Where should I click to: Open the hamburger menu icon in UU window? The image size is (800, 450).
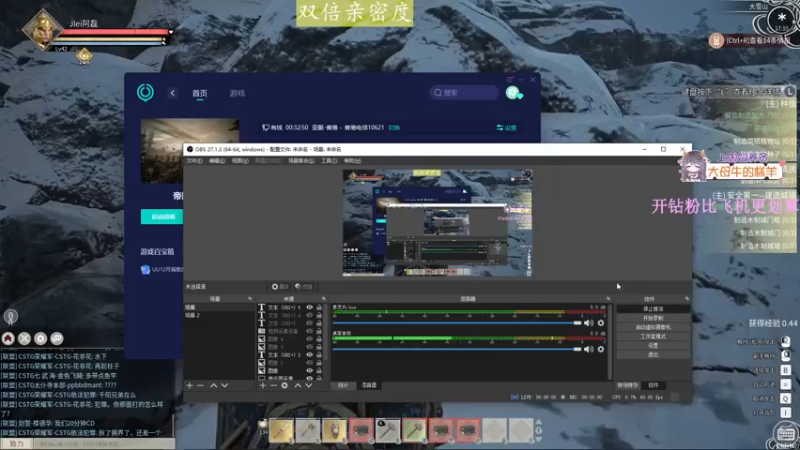[510, 80]
